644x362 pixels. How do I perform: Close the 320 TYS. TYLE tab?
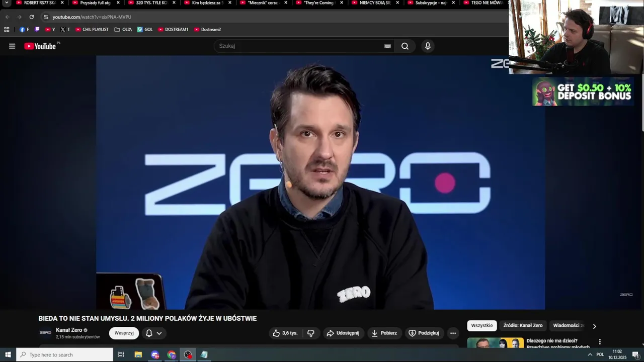click(174, 3)
